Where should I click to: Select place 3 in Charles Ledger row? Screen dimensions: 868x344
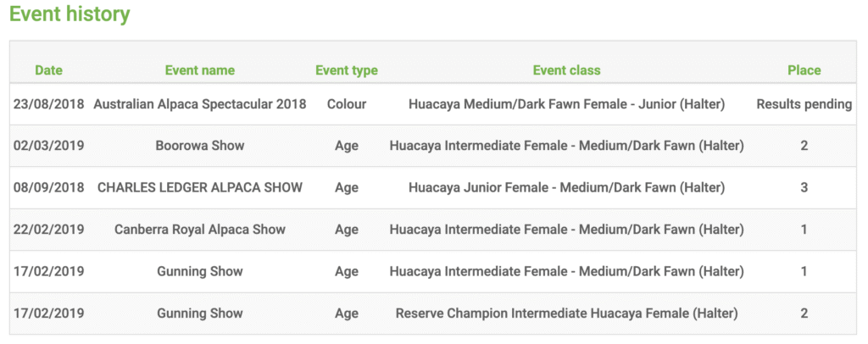pos(804,188)
